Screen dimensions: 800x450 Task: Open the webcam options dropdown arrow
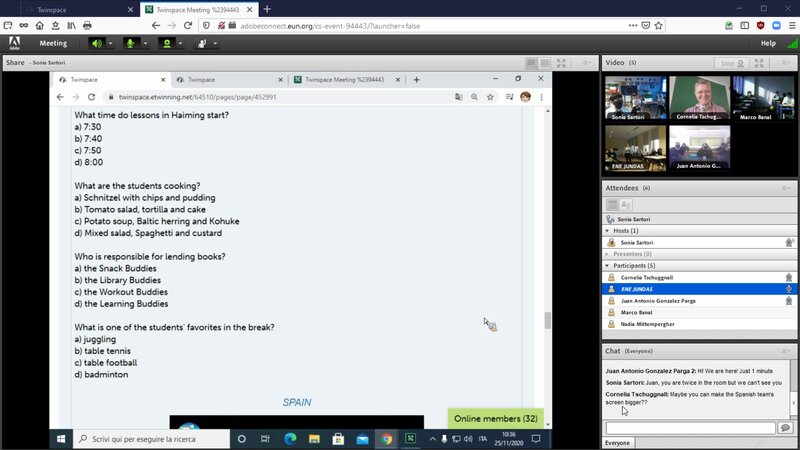click(180, 43)
